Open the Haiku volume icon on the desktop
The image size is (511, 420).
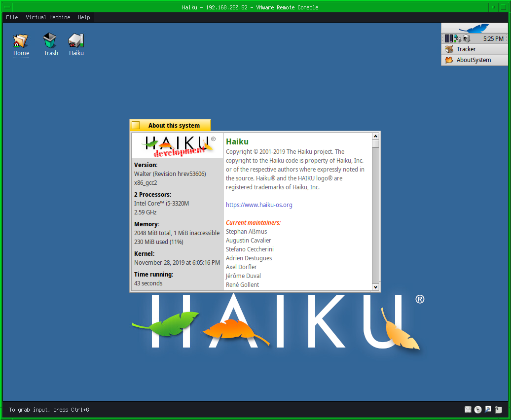(76, 39)
